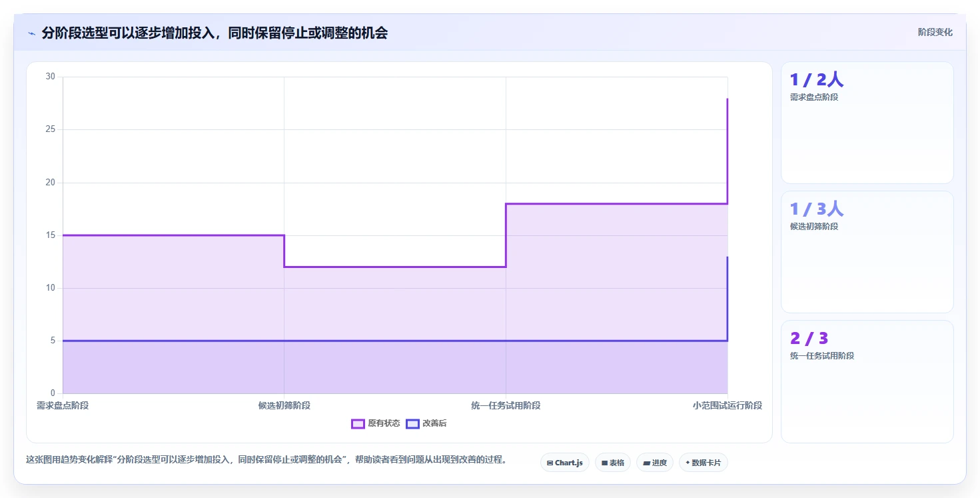Image resolution: width=980 pixels, height=498 pixels.
Task: Click the 统一任务试用阶段 x-axis label
Action: click(506, 405)
